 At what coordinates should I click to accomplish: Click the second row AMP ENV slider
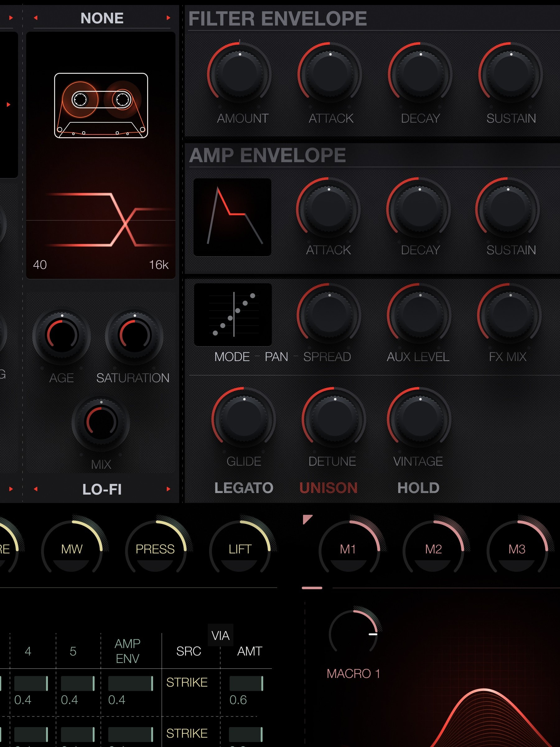pos(131,735)
